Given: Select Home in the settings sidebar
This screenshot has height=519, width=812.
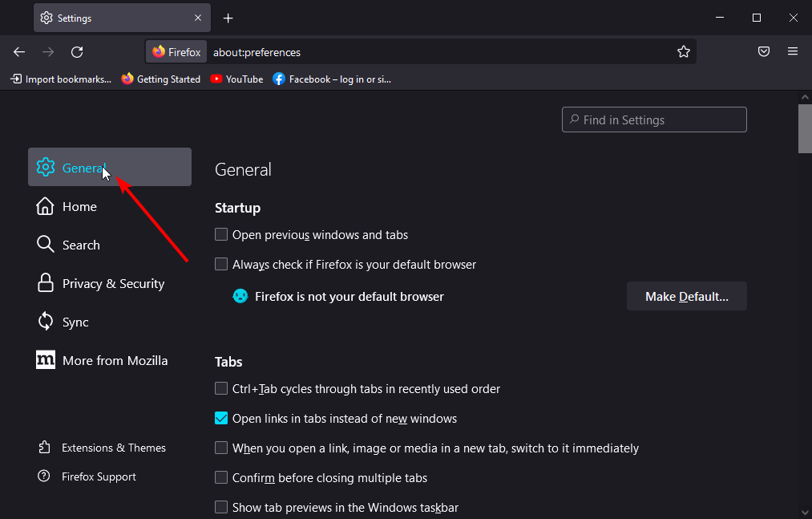Looking at the screenshot, I should tap(79, 206).
